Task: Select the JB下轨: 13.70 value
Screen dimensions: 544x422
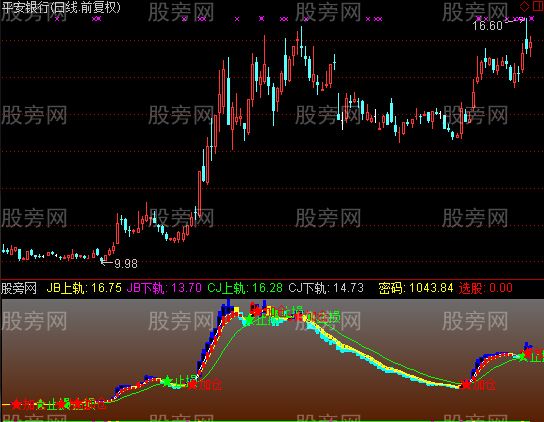Action: tap(164, 288)
